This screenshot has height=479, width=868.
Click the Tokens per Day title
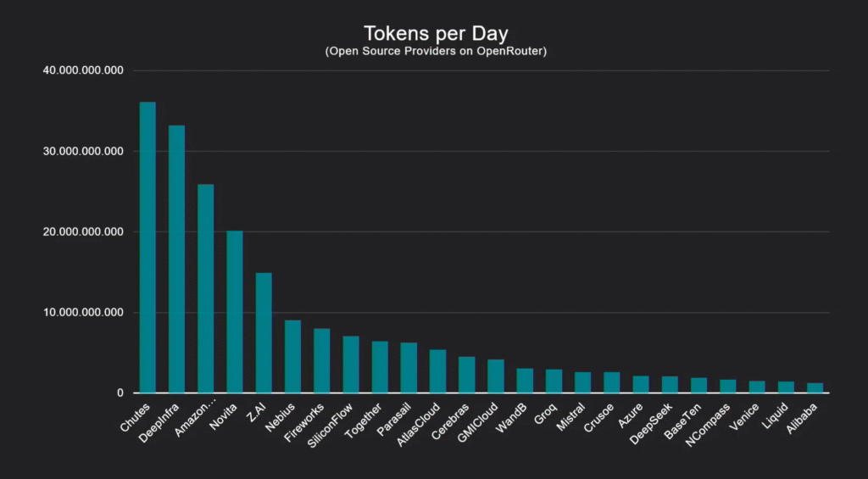click(x=436, y=34)
